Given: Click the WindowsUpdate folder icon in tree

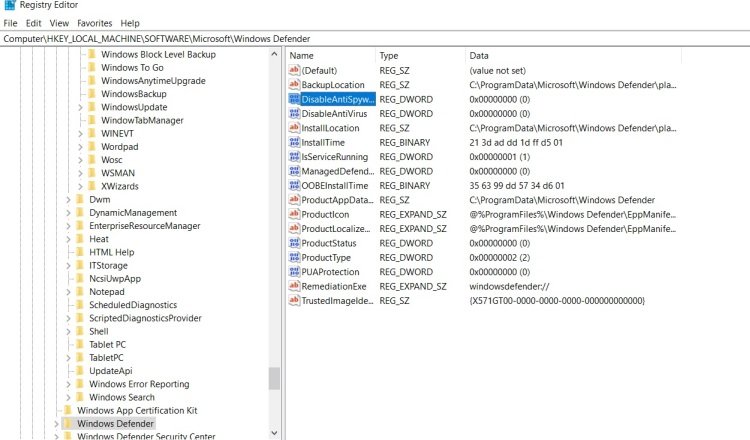Looking at the screenshot, I should coord(92,107).
